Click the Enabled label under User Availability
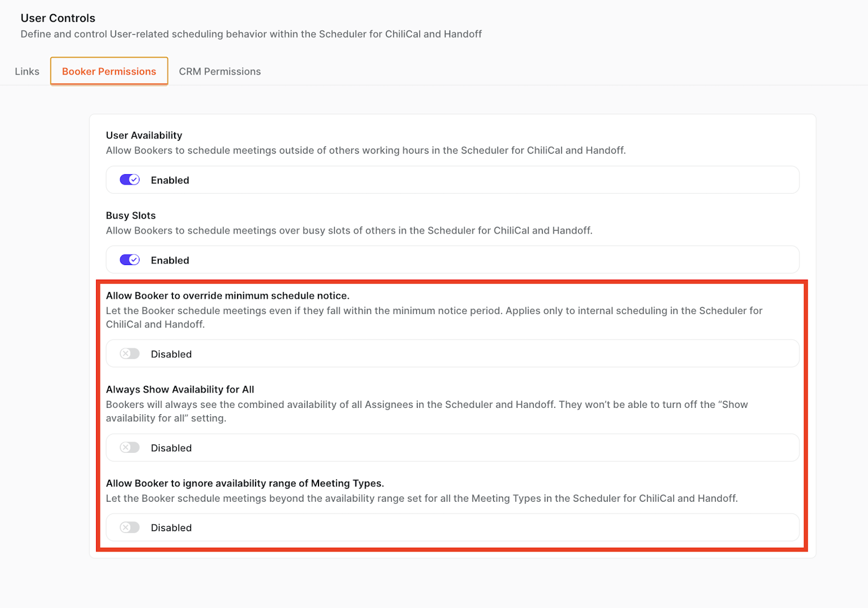The height and width of the screenshot is (608, 868). click(x=170, y=180)
